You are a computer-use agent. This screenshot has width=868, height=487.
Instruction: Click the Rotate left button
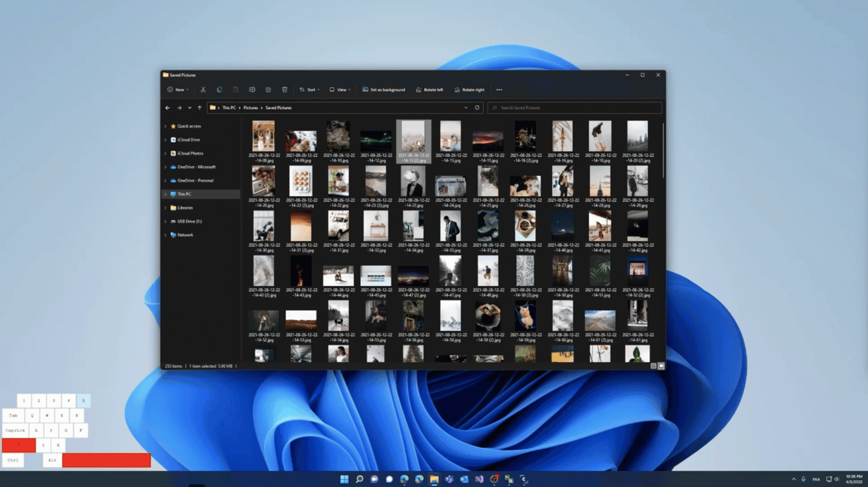point(429,90)
